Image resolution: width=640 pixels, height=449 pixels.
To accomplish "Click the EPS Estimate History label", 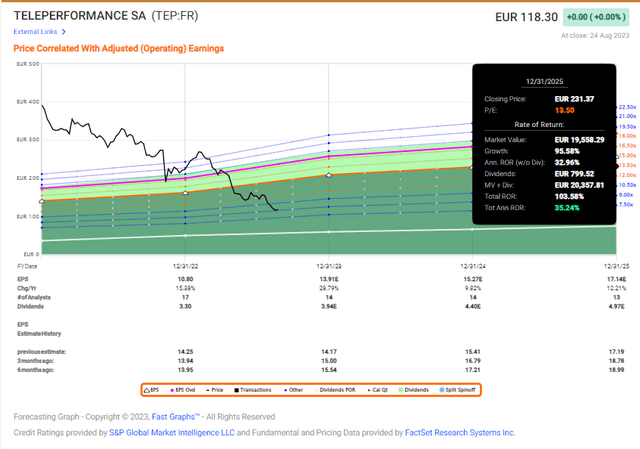I will pyautogui.click(x=39, y=329).
